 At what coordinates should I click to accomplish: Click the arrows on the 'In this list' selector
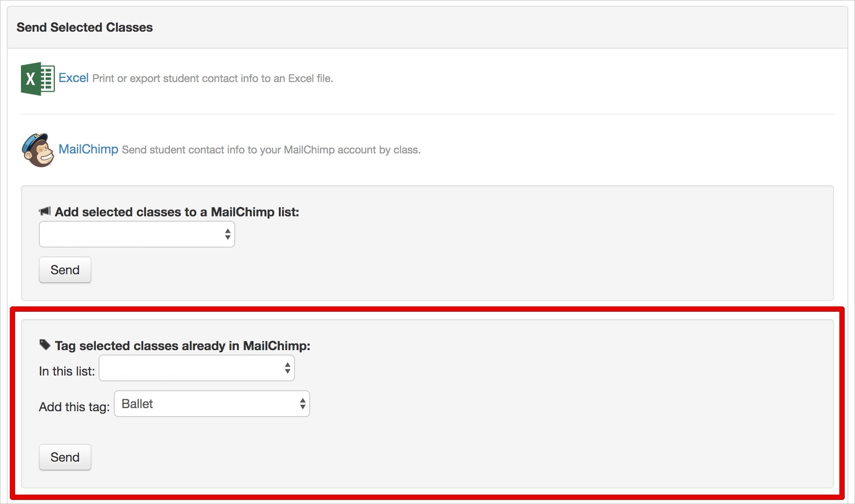click(287, 368)
